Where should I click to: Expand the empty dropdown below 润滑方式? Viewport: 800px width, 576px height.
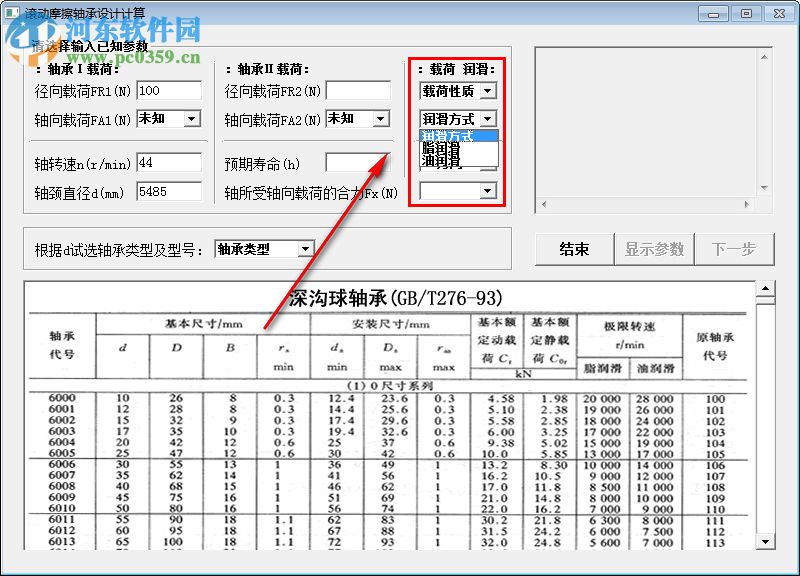488,190
